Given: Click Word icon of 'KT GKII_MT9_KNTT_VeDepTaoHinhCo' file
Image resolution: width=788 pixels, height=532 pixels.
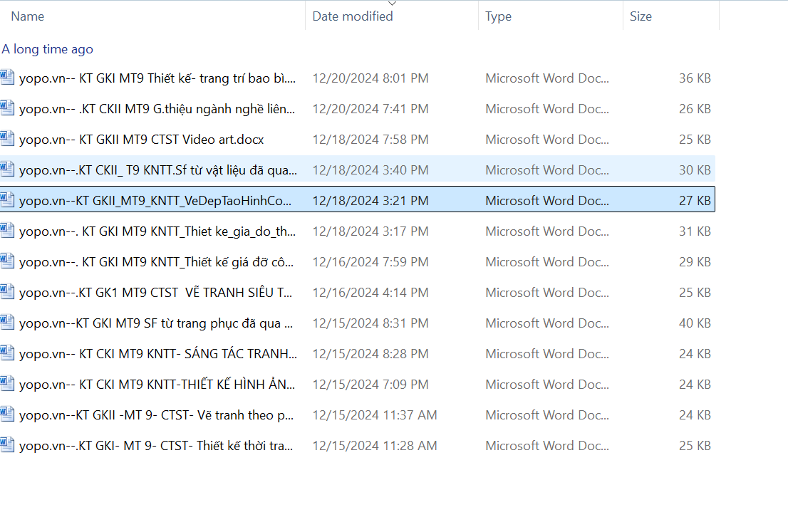Looking at the screenshot, I should pyautogui.click(x=7, y=200).
